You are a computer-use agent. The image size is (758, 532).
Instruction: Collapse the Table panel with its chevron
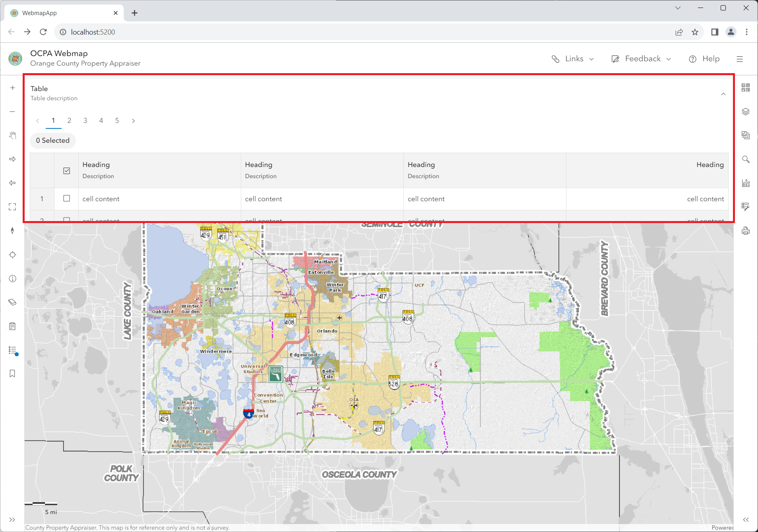pyautogui.click(x=723, y=94)
